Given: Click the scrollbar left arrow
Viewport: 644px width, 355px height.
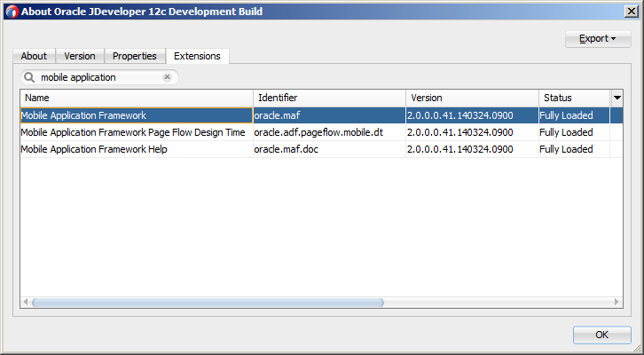Looking at the screenshot, I should (x=26, y=303).
